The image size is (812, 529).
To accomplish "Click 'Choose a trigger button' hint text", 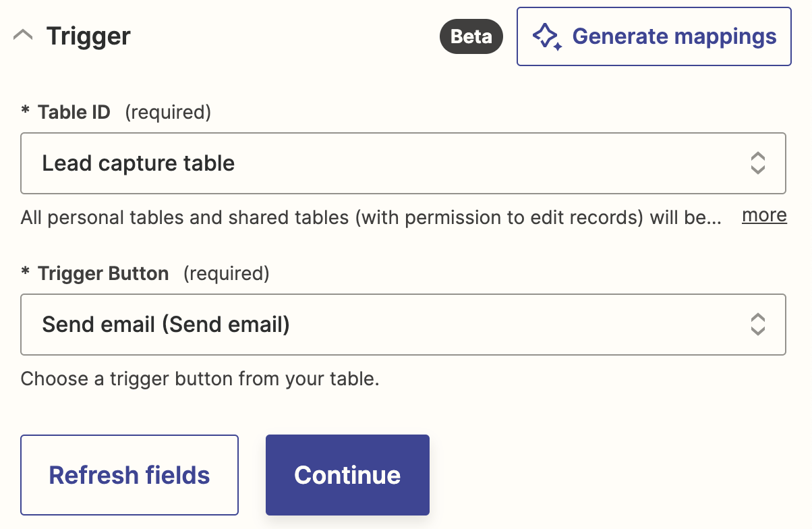I will (200, 379).
